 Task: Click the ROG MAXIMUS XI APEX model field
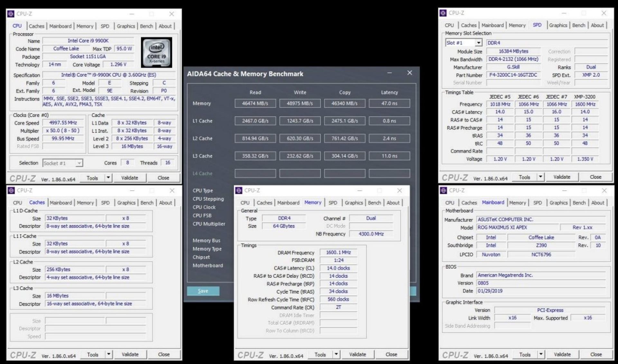point(518,228)
